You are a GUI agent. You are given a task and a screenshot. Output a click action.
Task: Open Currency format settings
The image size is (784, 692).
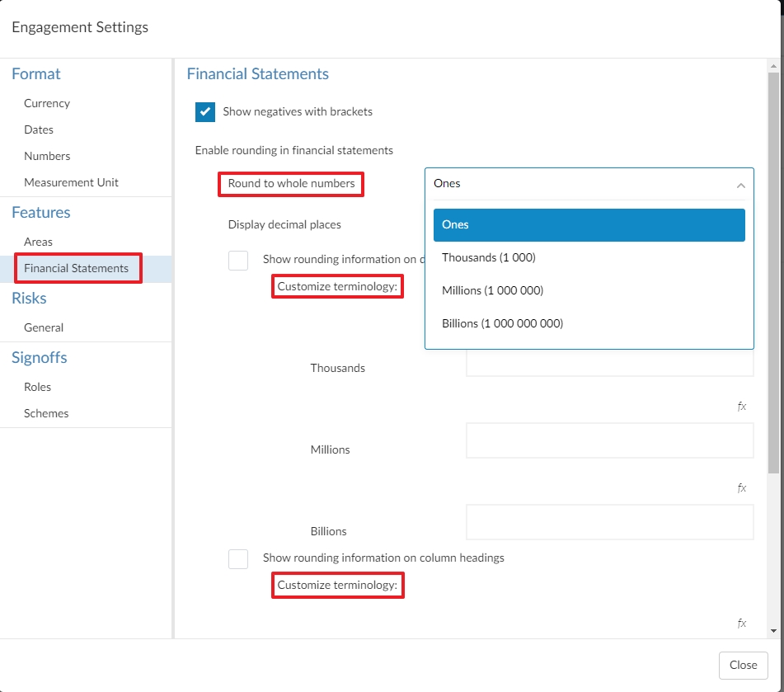(x=47, y=104)
